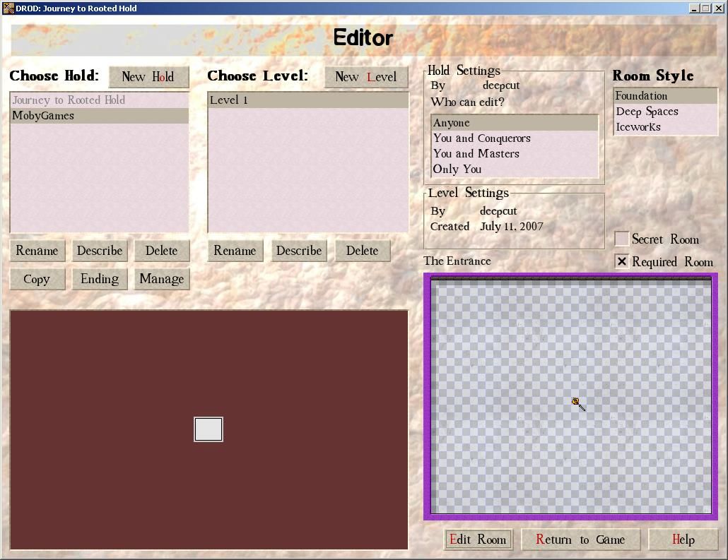728x560 pixels.
Task: Select Iceworks room style
Action: [665, 126]
